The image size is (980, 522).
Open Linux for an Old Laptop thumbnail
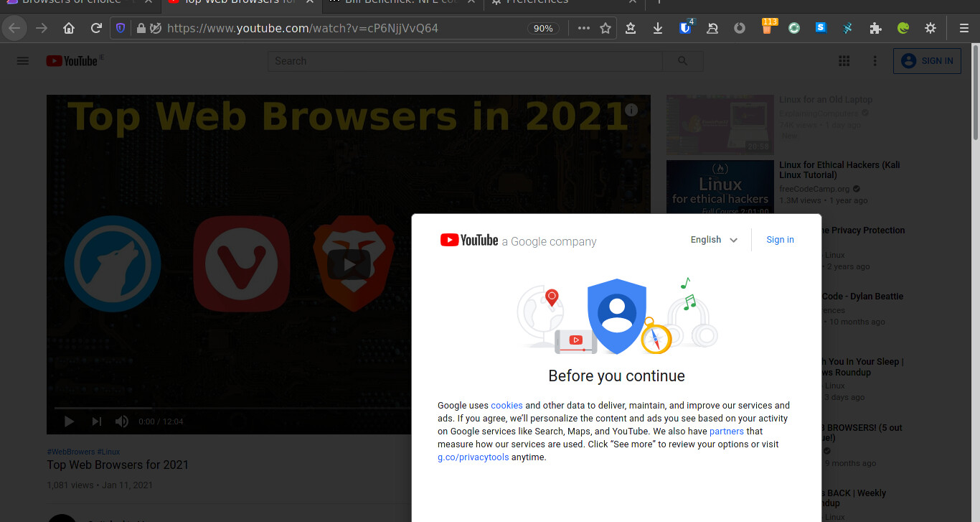pos(720,125)
